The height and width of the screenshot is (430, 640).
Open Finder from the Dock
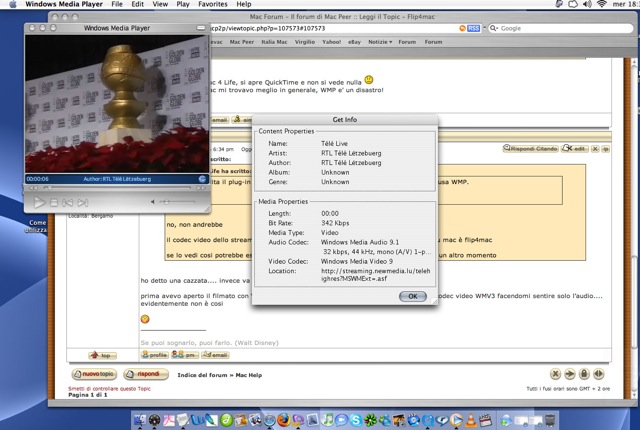tap(140, 420)
